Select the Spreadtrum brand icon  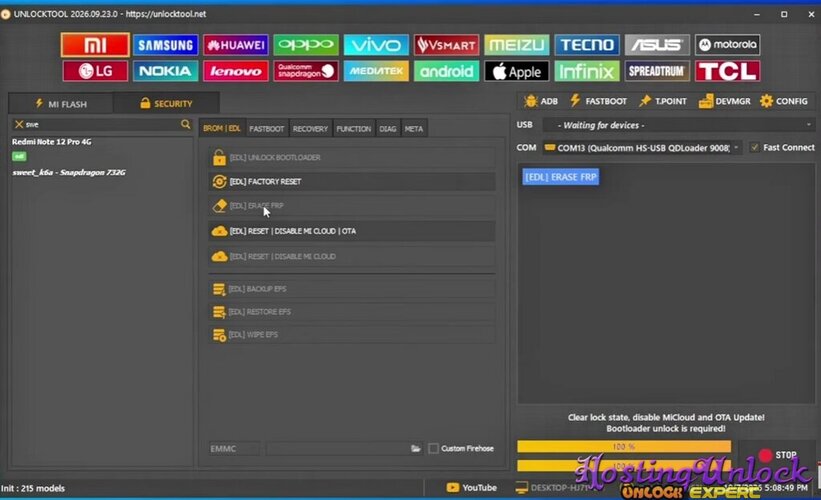click(x=657, y=71)
